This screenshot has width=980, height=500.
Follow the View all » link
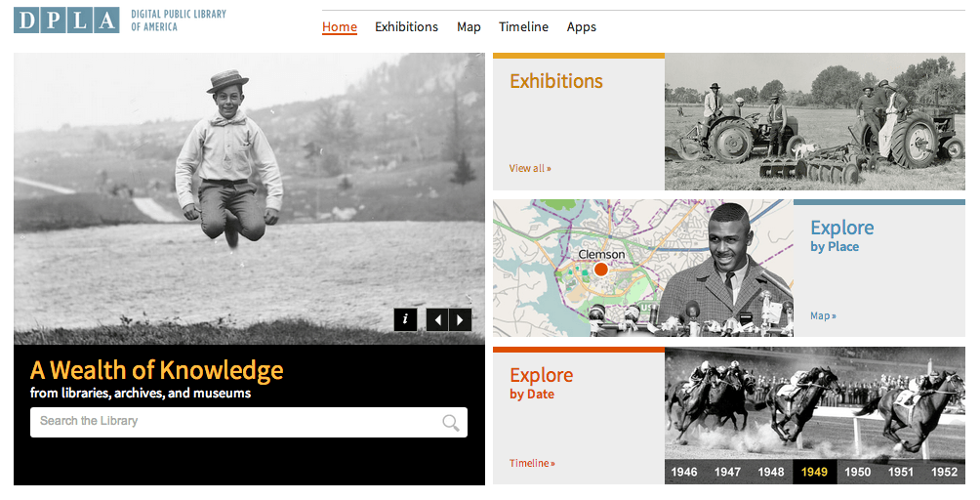(x=530, y=168)
